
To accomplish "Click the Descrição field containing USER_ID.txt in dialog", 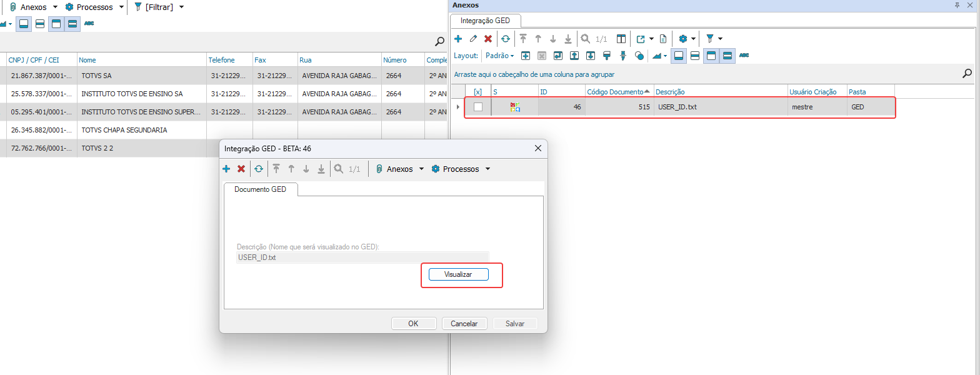I will pyautogui.click(x=362, y=257).
